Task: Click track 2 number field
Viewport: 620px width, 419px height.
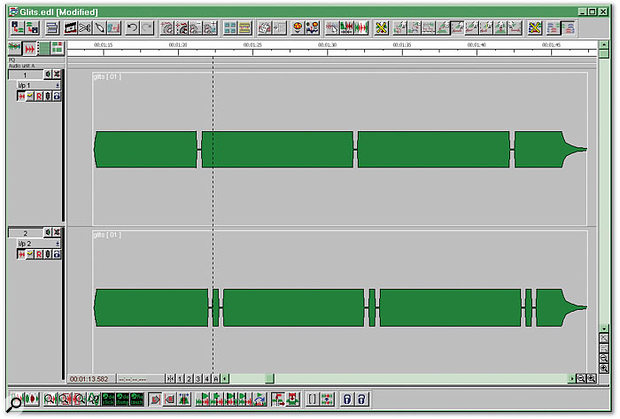Action: [x=25, y=233]
